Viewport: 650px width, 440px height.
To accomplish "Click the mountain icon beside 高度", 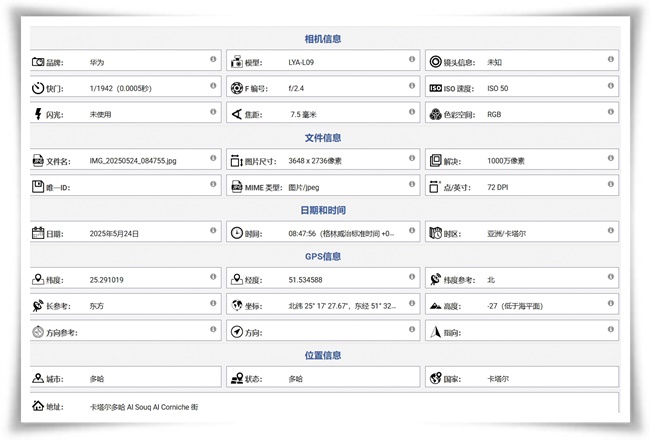I will click(435, 306).
